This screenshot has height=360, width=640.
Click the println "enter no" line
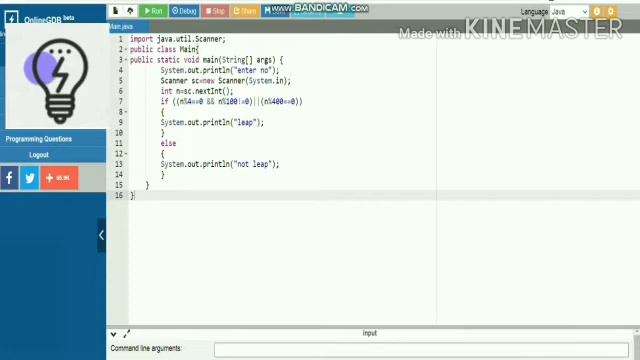click(x=220, y=71)
